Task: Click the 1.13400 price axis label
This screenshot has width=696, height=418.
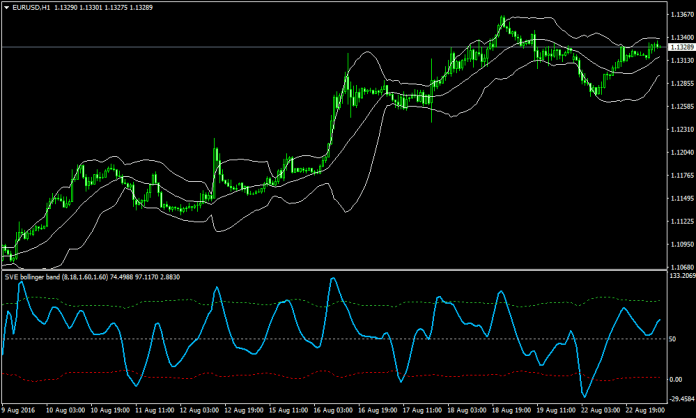Action: 682,37
